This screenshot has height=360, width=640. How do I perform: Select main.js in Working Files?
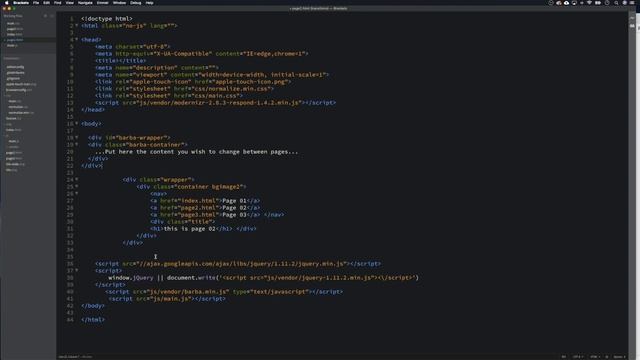click(x=12, y=45)
